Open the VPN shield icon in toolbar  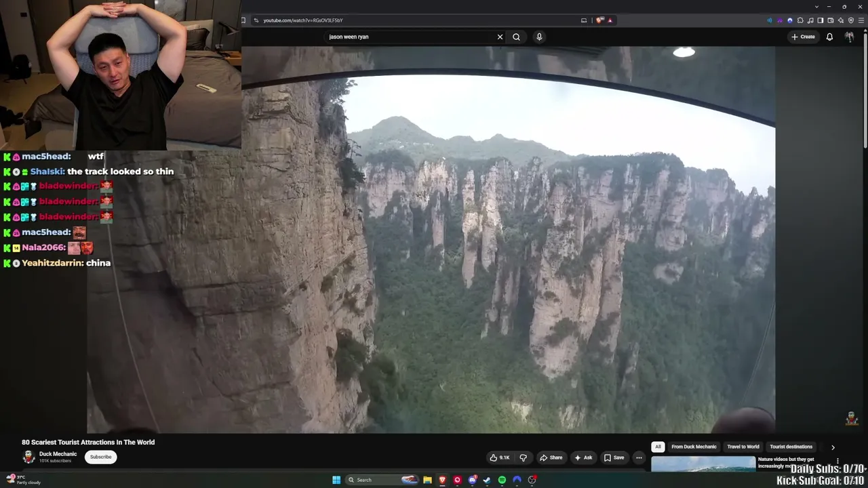[x=851, y=20]
